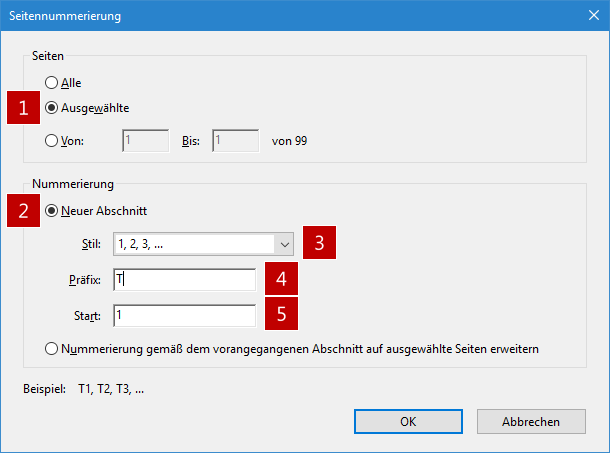Expand the Stil dropdown arrow

tap(285, 245)
